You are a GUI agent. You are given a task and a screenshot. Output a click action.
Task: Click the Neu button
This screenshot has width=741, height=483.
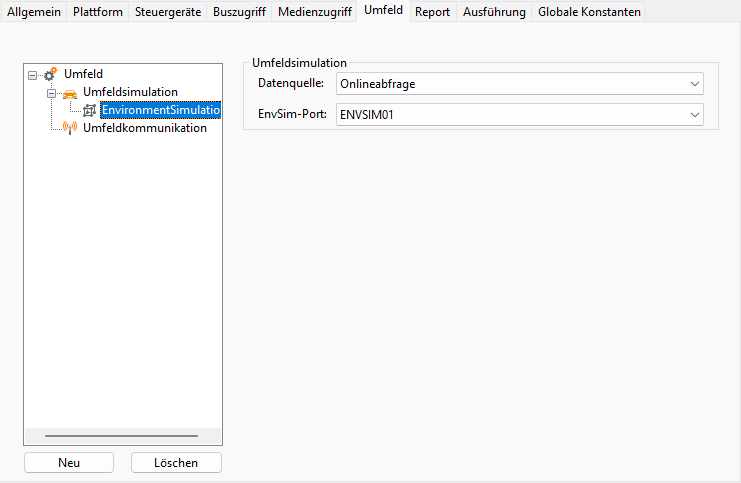(69, 463)
